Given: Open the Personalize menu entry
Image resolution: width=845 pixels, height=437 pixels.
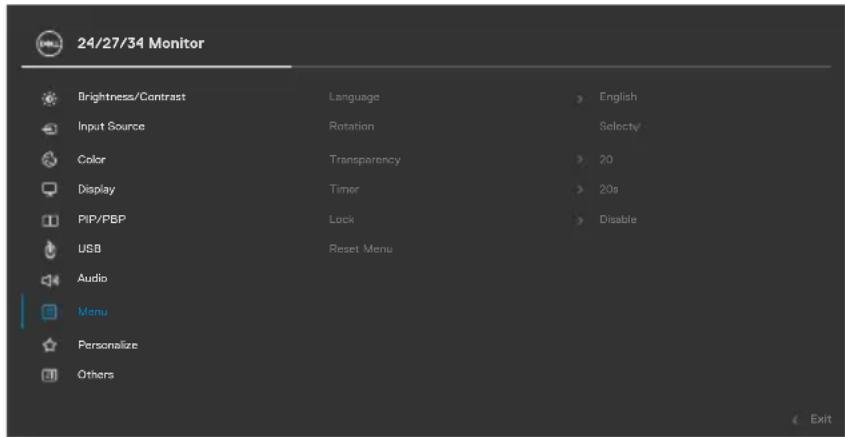Looking at the screenshot, I should (108, 345).
